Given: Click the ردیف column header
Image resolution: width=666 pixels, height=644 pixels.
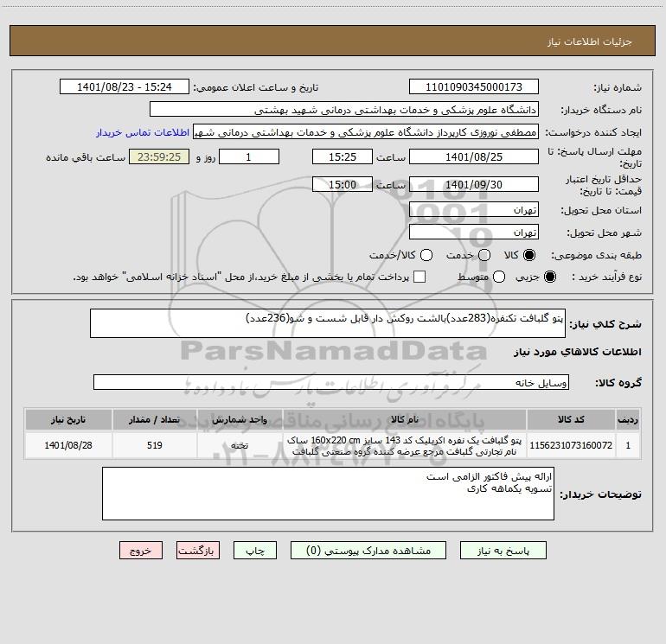Looking at the screenshot, I should (628, 419).
